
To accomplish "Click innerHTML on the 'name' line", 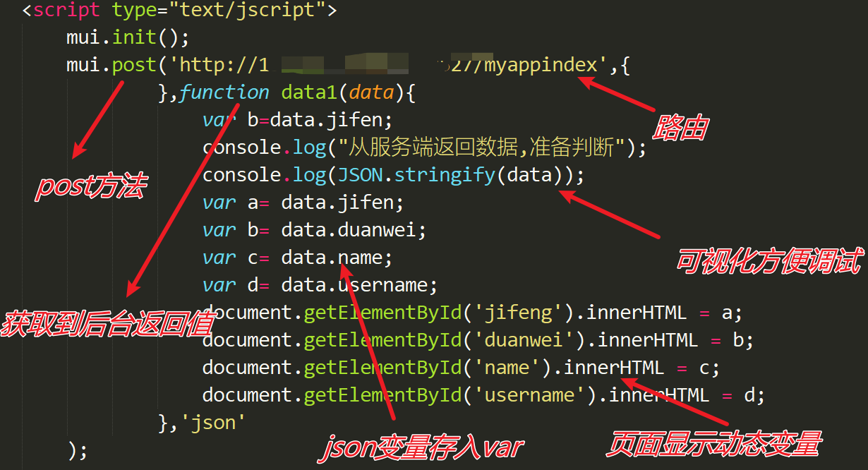I will point(614,368).
